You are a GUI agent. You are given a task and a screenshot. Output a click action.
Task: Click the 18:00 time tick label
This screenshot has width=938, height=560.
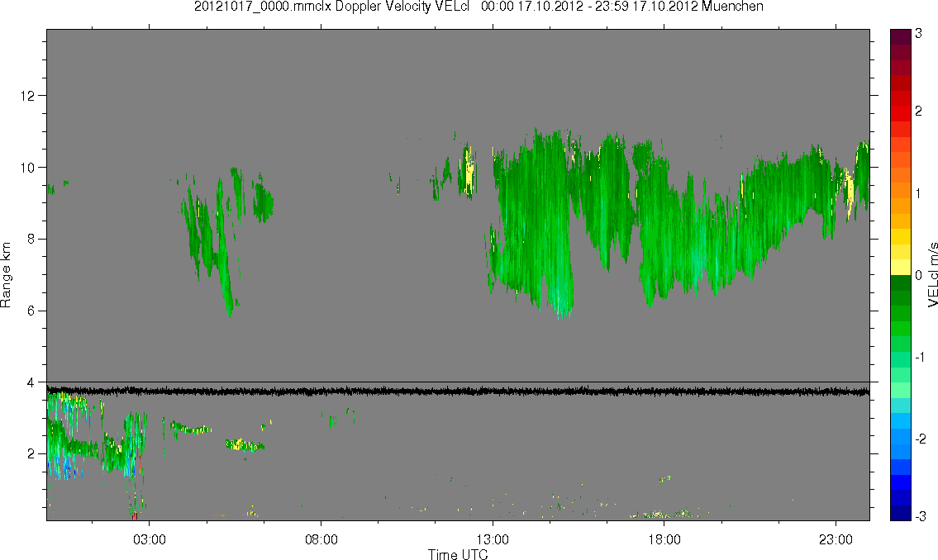tap(664, 540)
